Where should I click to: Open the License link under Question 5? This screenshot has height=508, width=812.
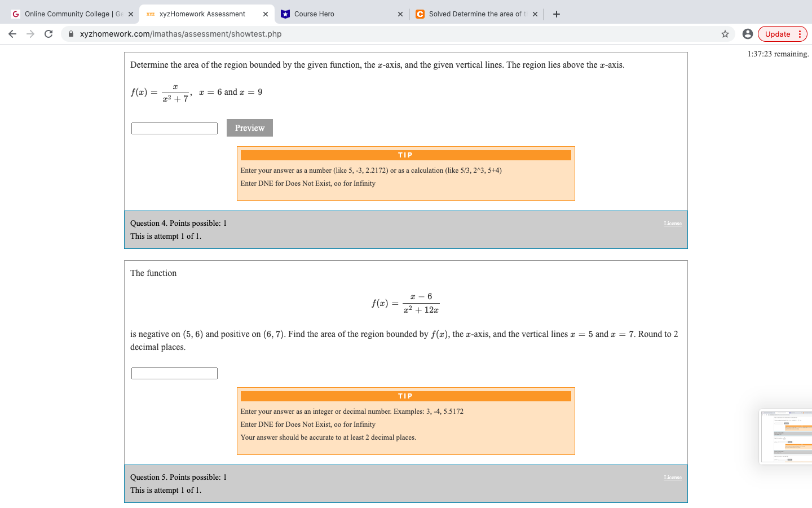point(673,477)
